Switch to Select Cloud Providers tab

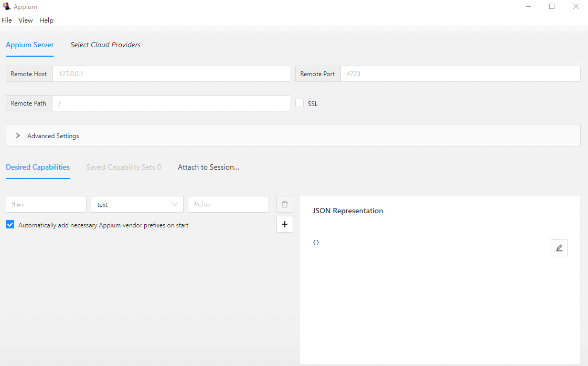click(105, 45)
